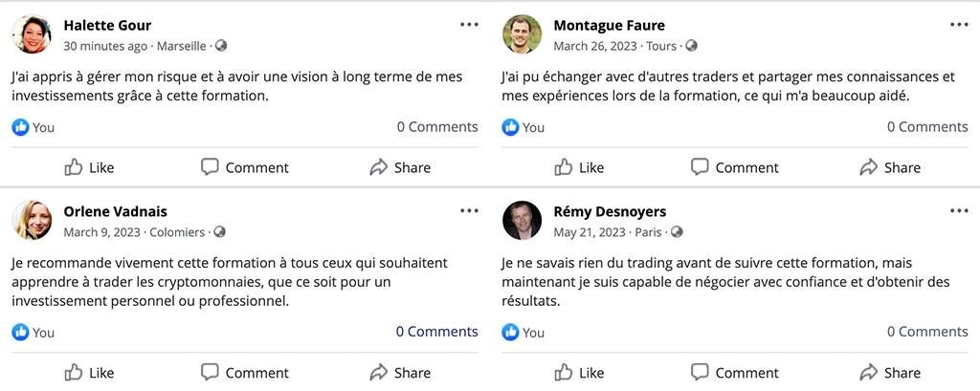Click the comment bubble icon on Rémy Desnoyers's post

(700, 372)
